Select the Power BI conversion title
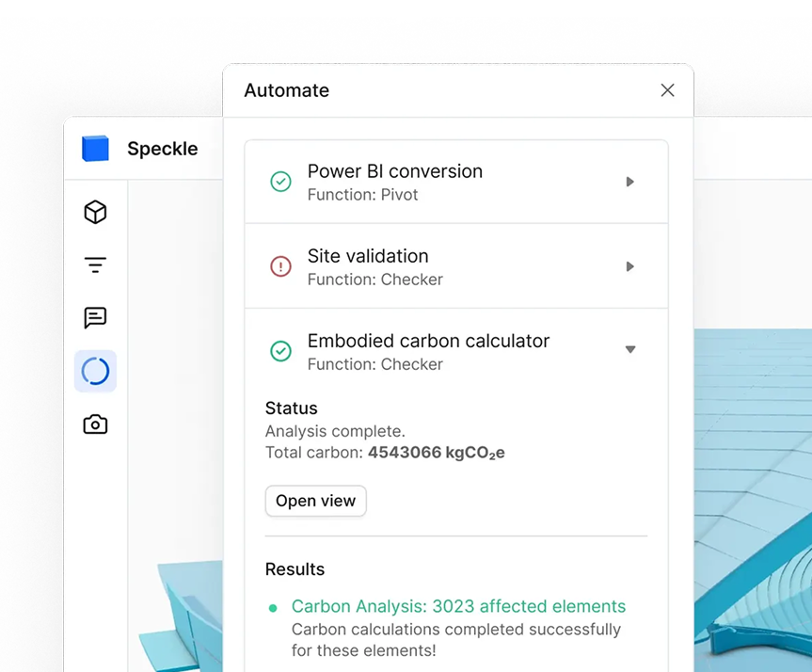The height and width of the screenshot is (672, 812). [395, 171]
